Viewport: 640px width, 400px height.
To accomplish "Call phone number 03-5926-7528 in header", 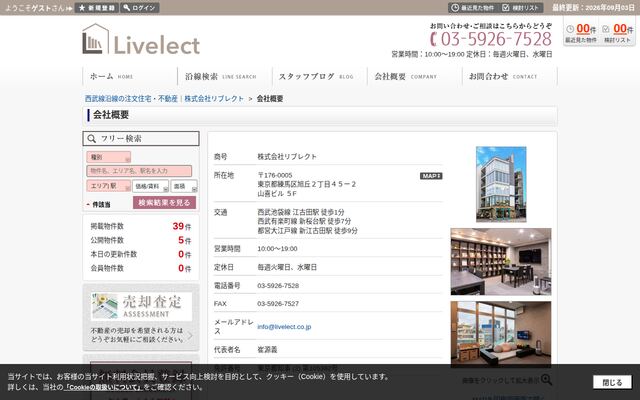I will pyautogui.click(x=491, y=39).
